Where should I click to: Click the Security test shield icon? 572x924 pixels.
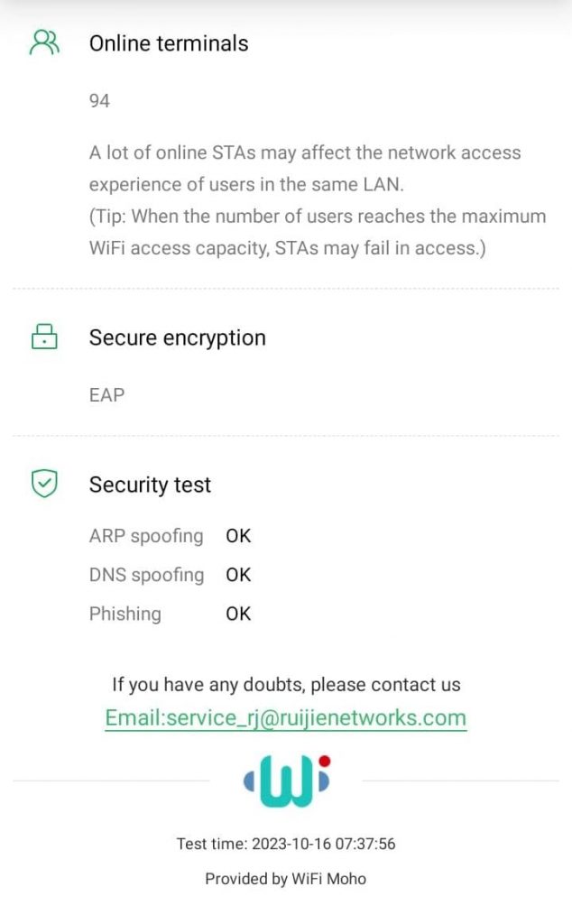click(43, 485)
